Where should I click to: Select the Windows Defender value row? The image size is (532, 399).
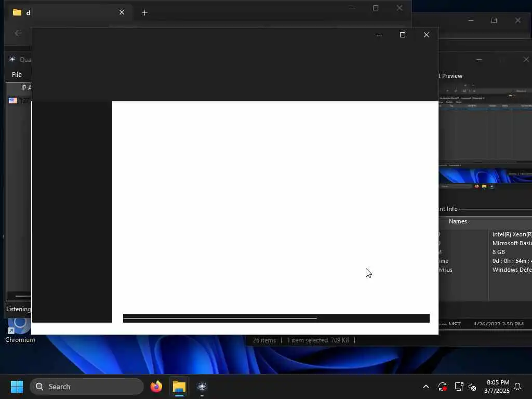pos(512,270)
